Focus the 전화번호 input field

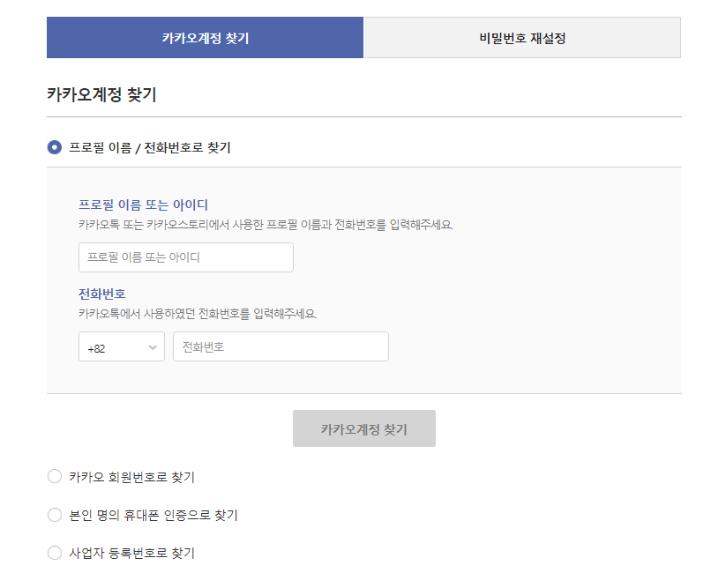click(x=281, y=346)
